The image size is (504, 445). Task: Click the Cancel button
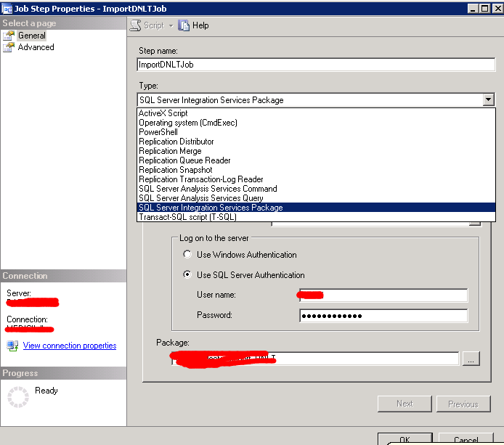[x=466, y=439]
